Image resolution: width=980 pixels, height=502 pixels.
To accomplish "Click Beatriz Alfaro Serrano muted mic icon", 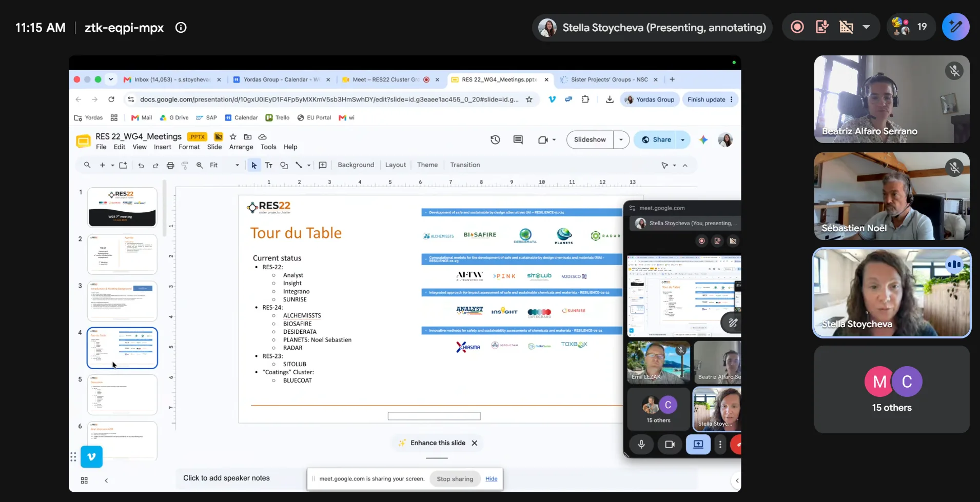I will pyautogui.click(x=954, y=71).
